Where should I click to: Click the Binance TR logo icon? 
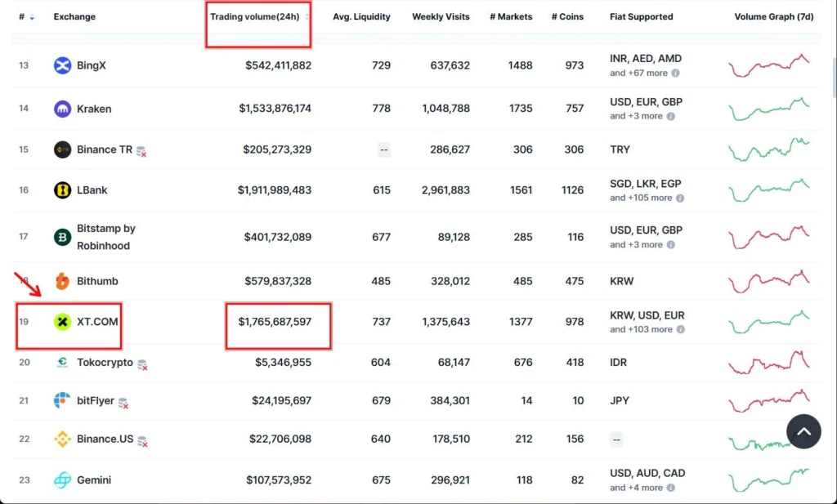[62, 149]
